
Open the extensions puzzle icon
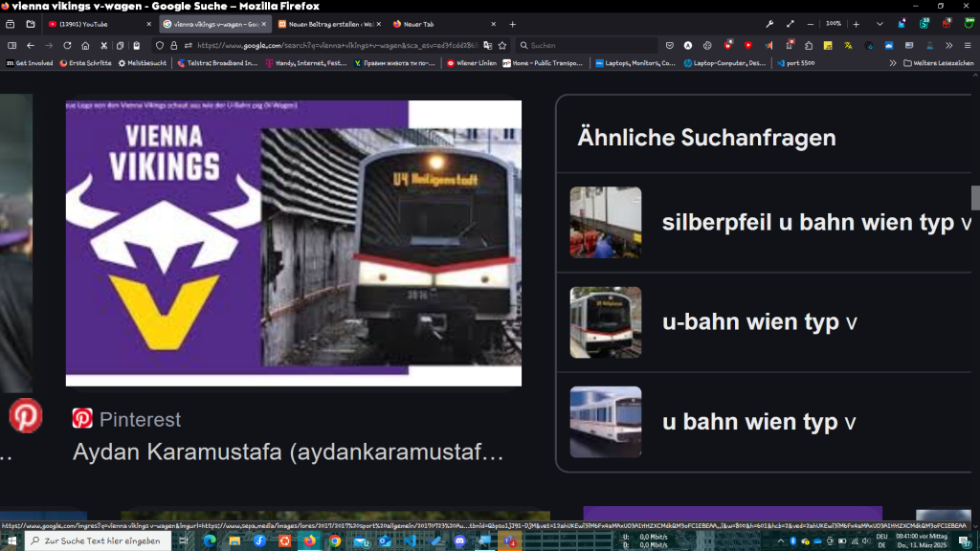808,46
